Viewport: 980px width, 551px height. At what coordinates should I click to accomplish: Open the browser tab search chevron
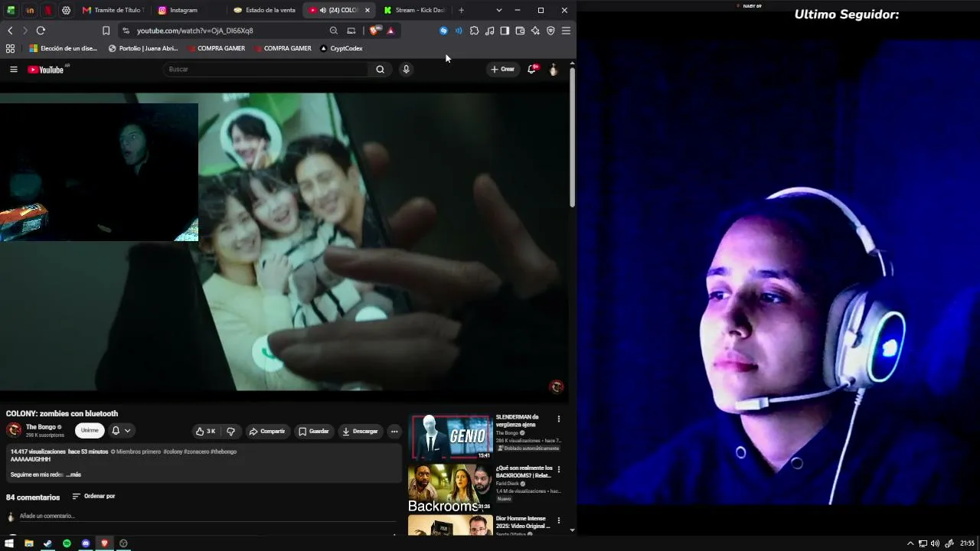click(x=498, y=10)
